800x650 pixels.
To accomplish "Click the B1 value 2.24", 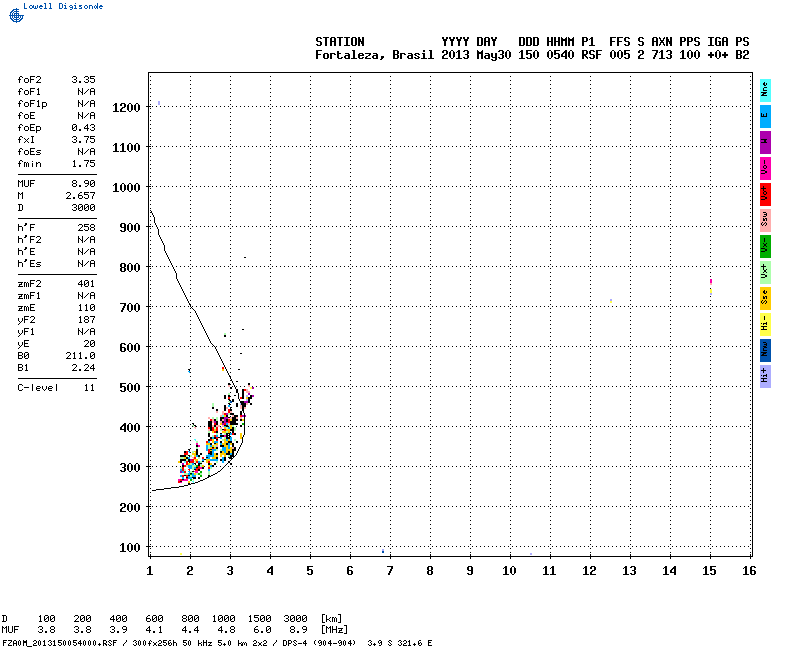I will [83, 368].
